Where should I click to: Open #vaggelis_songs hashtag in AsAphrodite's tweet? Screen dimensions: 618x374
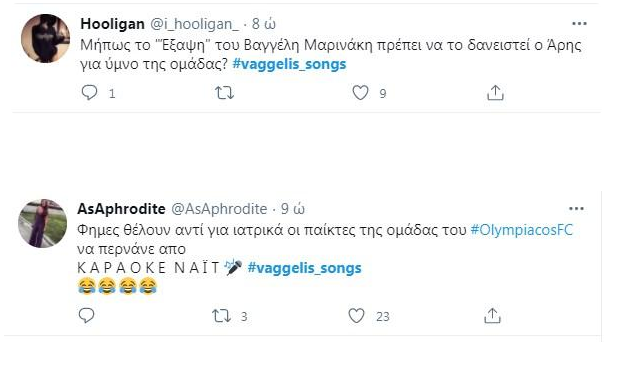(304, 268)
